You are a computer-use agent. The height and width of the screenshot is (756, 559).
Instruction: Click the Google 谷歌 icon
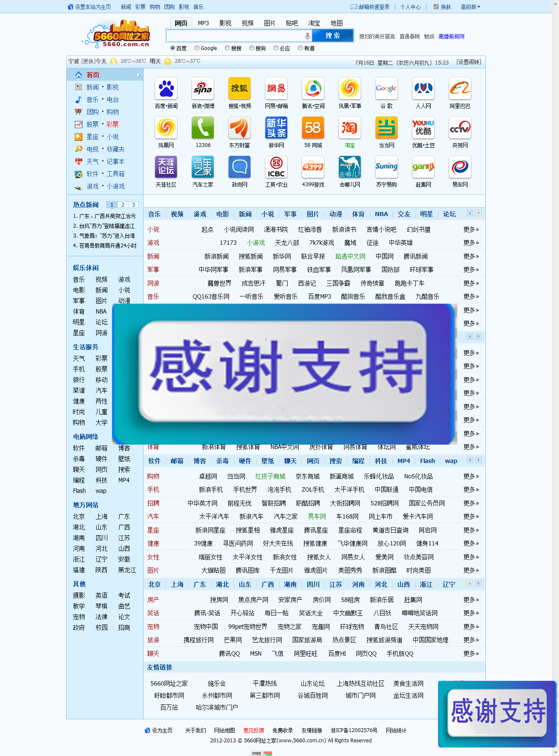[387, 88]
